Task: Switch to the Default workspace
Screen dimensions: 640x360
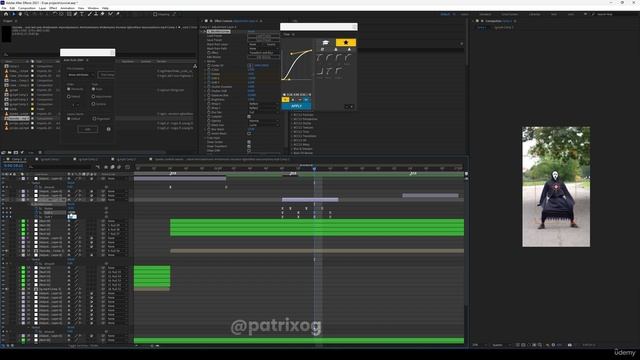Action: [x=445, y=14]
